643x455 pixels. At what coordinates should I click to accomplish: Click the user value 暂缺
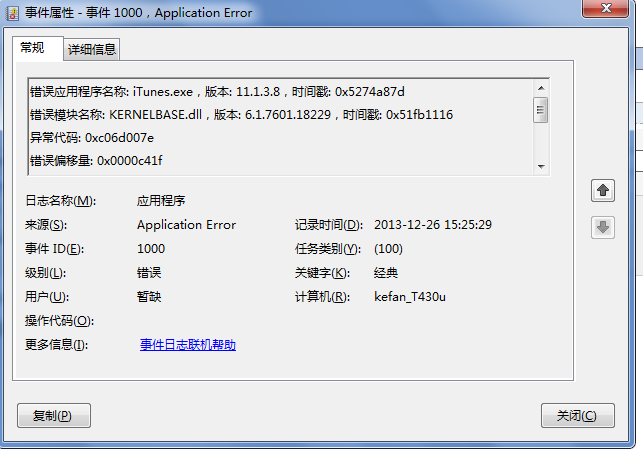coord(149,297)
